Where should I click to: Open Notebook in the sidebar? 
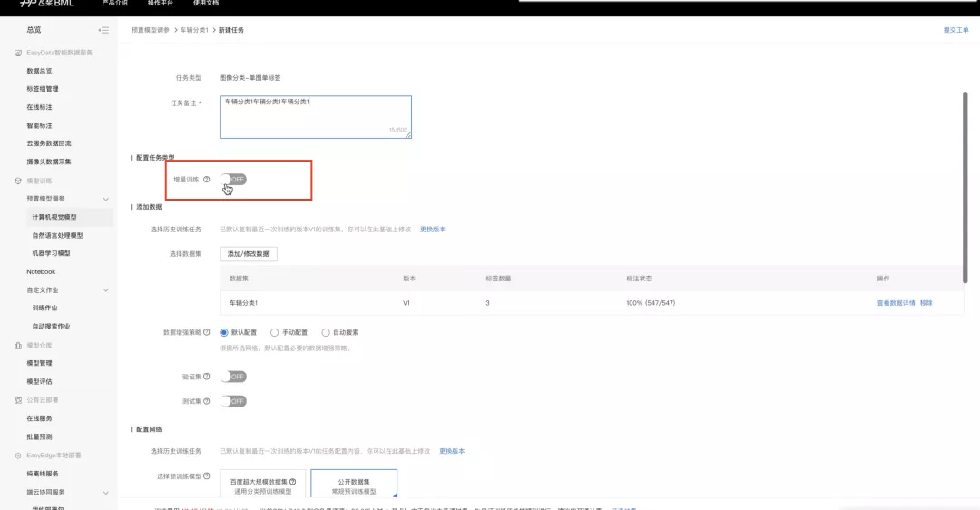[x=41, y=272]
